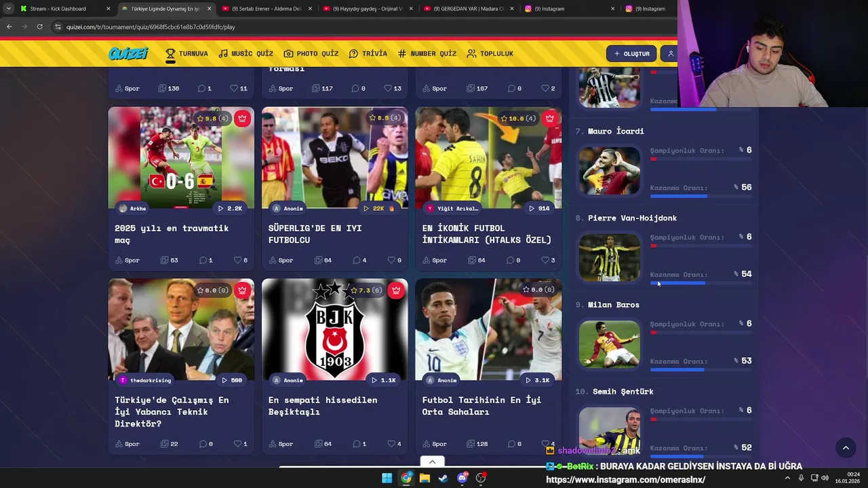View site info icon in address bar
Image resolution: width=868 pixels, height=488 pixels.
pos(58,26)
